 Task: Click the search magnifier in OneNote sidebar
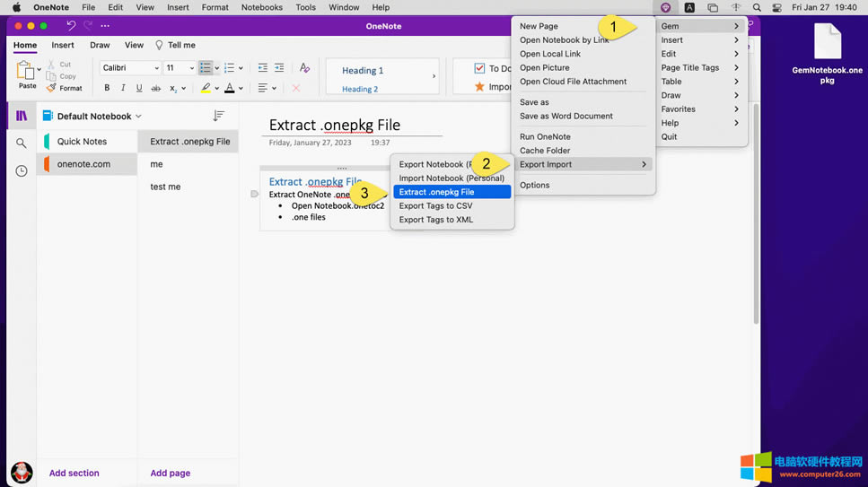click(x=22, y=143)
